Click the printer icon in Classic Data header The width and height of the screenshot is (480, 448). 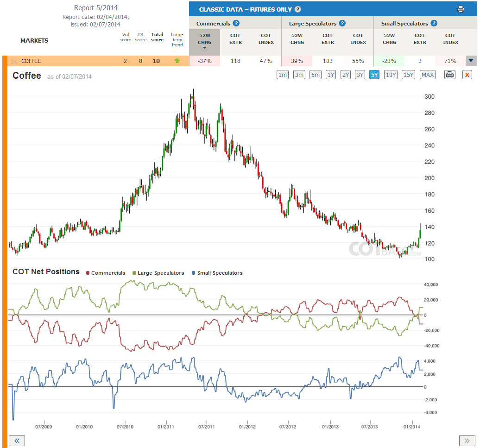coord(461,9)
